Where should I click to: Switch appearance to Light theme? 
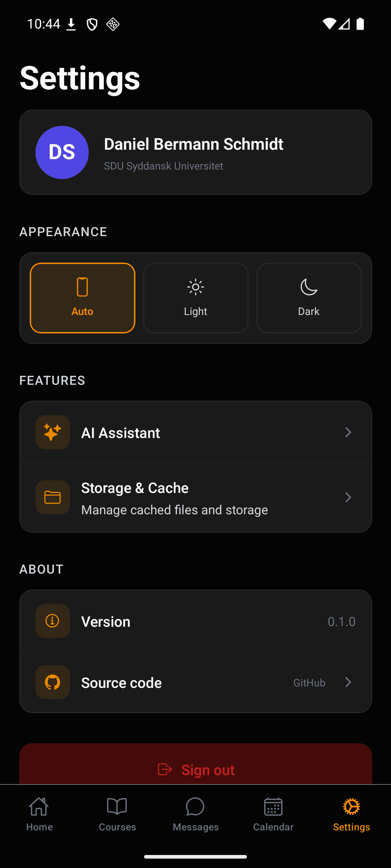tap(195, 298)
